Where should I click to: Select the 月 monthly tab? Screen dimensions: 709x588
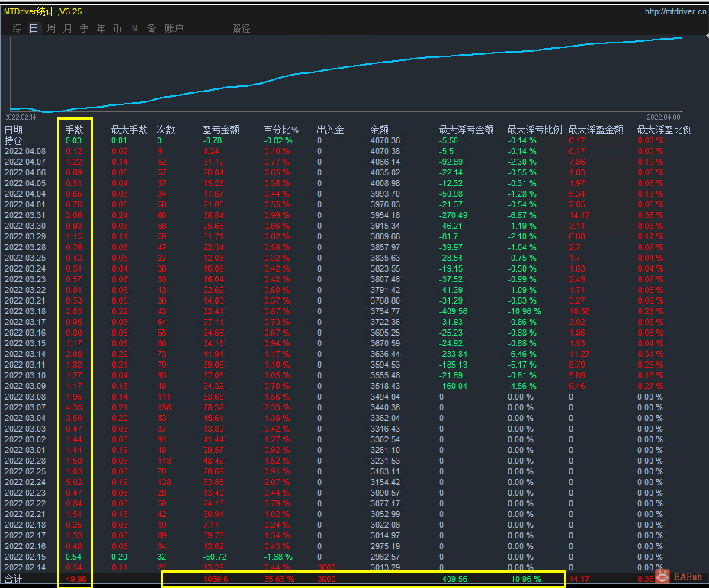[x=67, y=28]
